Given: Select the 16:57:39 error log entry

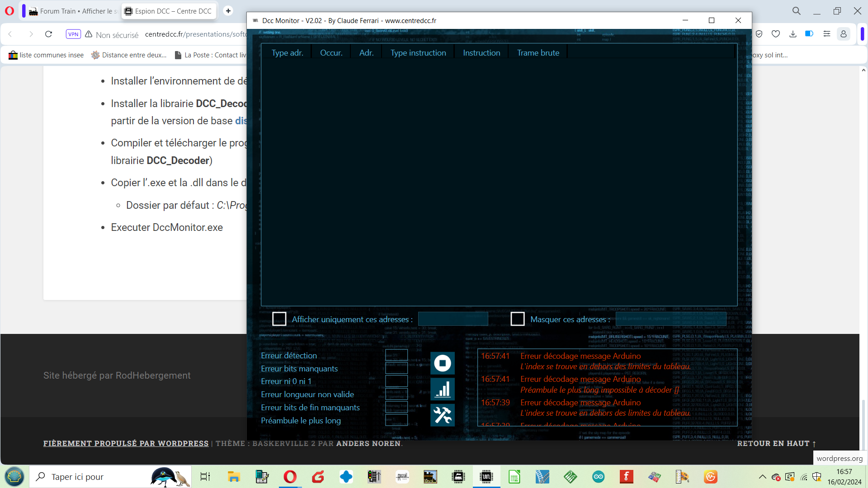Looking at the screenshot, I should pos(585,408).
